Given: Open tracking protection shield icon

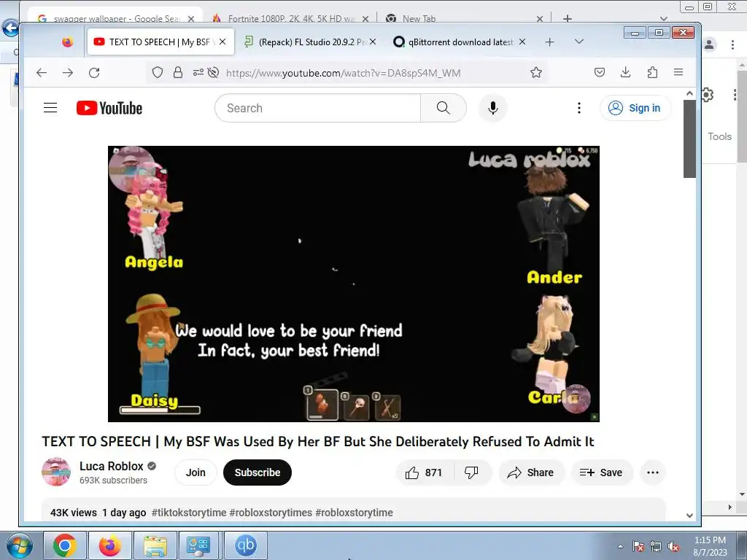Looking at the screenshot, I should tap(158, 72).
